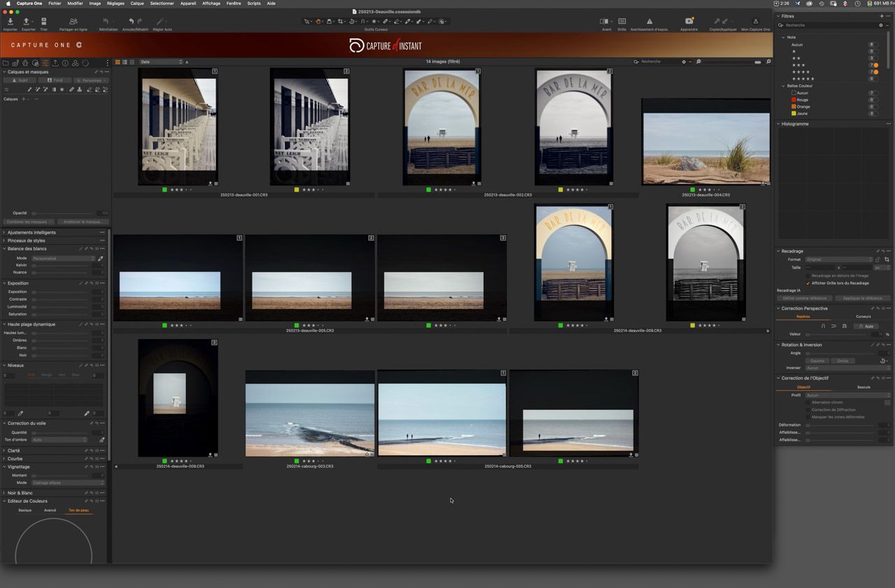Select thumbnail 250213-deauville-004.CR3
The height and width of the screenshot is (588, 895).
[706, 142]
